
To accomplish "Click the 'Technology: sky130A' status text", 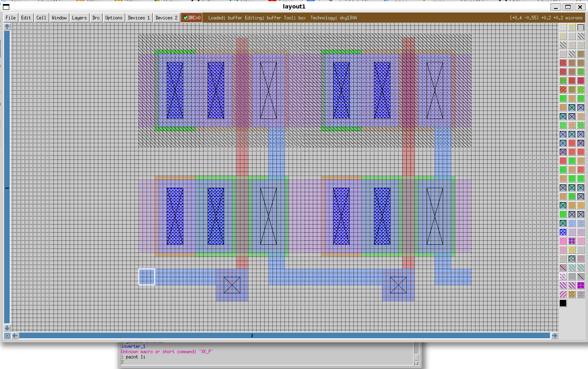I will pyautogui.click(x=333, y=18).
